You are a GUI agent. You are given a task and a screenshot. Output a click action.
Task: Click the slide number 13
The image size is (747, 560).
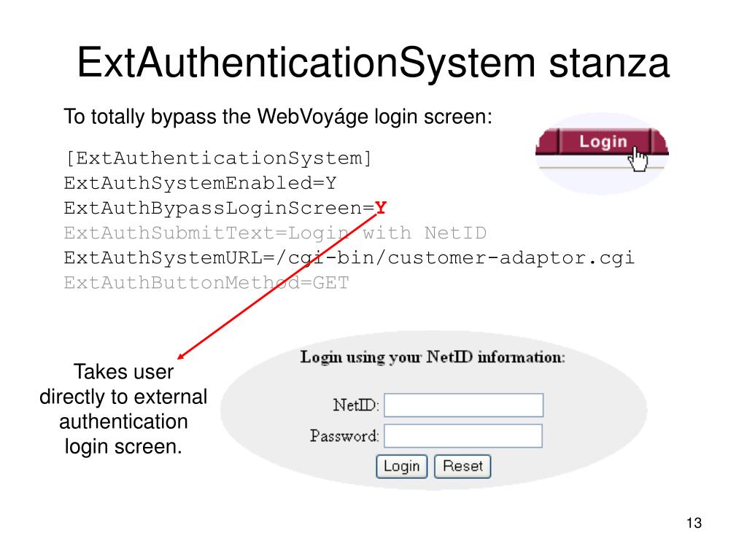tap(694, 523)
